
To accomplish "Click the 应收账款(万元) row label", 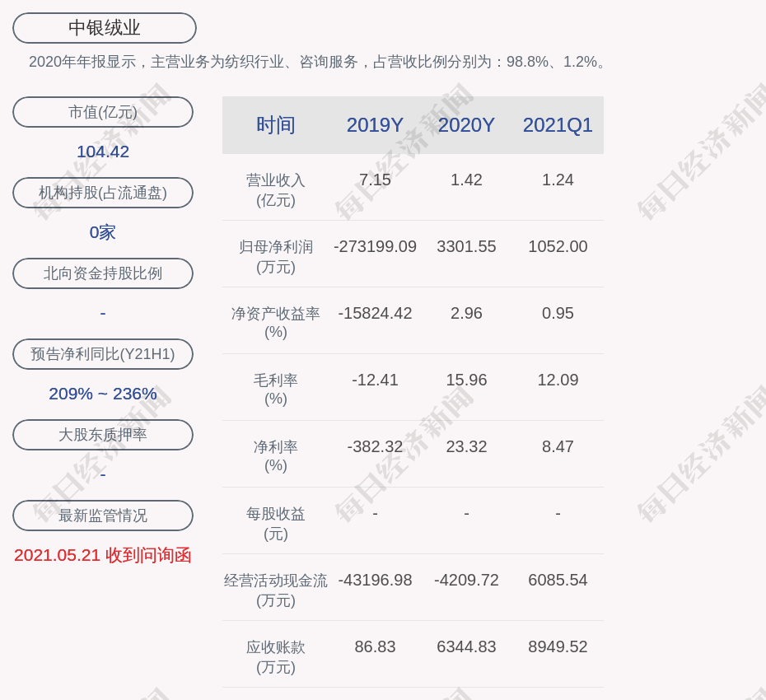I will [276, 657].
